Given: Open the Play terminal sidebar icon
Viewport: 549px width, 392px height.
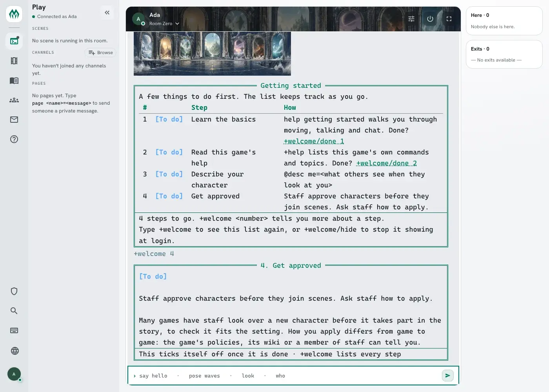Looking at the screenshot, I should [14, 41].
